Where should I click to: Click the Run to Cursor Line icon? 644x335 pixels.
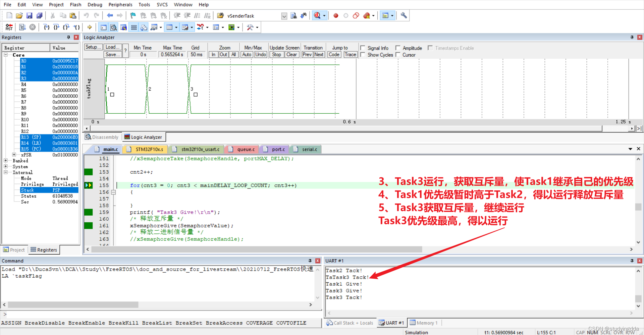coord(77,27)
